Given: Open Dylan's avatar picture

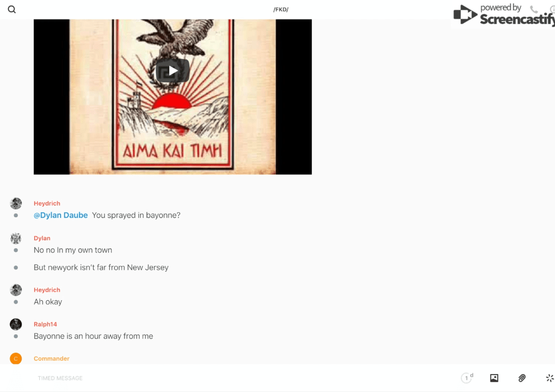Looking at the screenshot, I should 16,238.
